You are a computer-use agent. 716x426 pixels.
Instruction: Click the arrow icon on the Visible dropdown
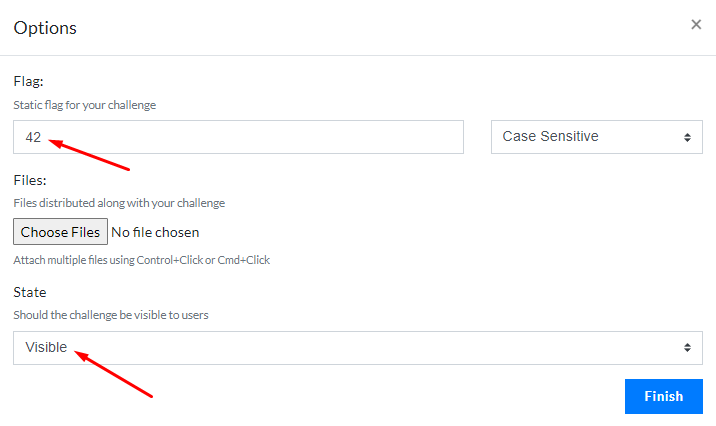[687, 348]
